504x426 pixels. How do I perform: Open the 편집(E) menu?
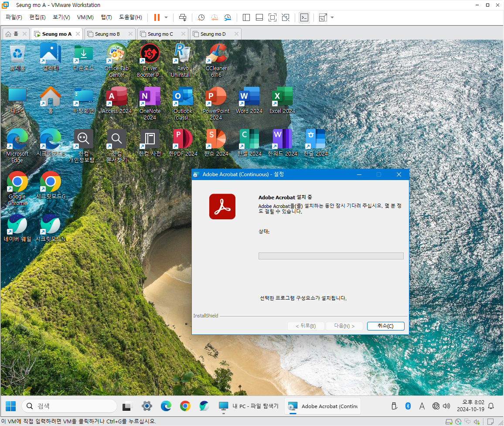point(37,17)
